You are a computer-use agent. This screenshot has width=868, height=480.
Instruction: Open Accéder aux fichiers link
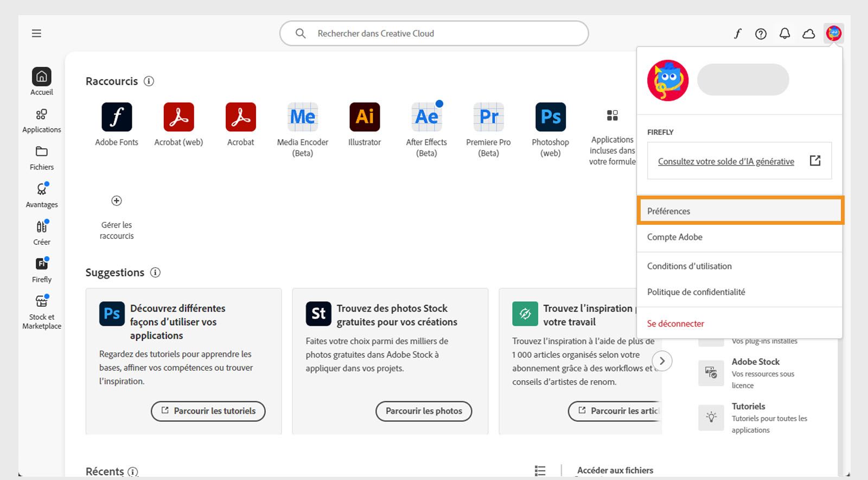(615, 471)
